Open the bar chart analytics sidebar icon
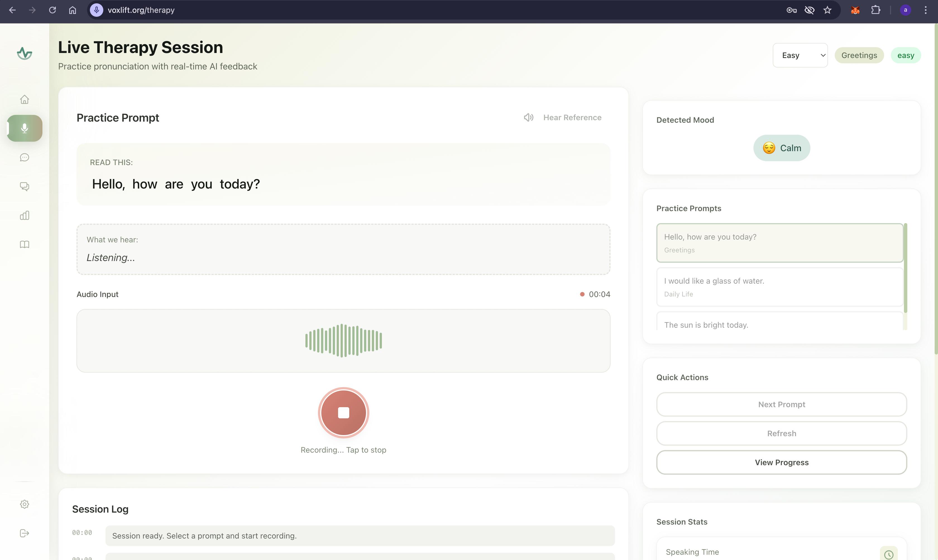The width and height of the screenshot is (938, 560). point(25,216)
